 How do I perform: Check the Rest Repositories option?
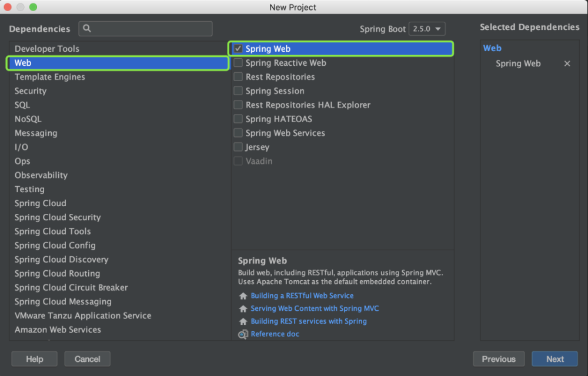pyautogui.click(x=238, y=77)
